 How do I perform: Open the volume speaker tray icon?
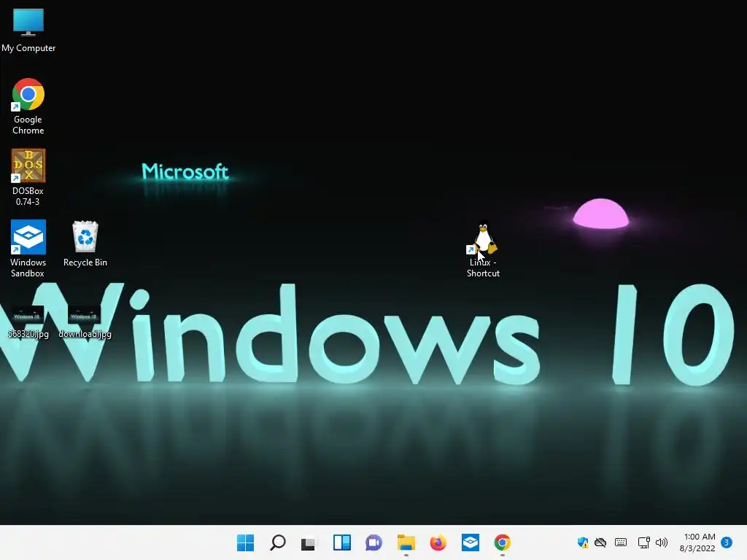coord(661,542)
